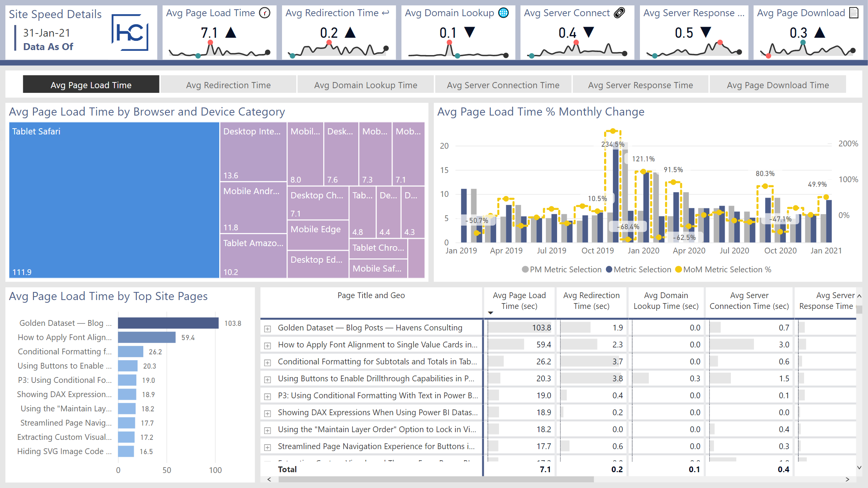Screen dimensions: 868x488
Task: Click the redirect arrow icon on Avg Redirection Time card
Action: tap(386, 13)
